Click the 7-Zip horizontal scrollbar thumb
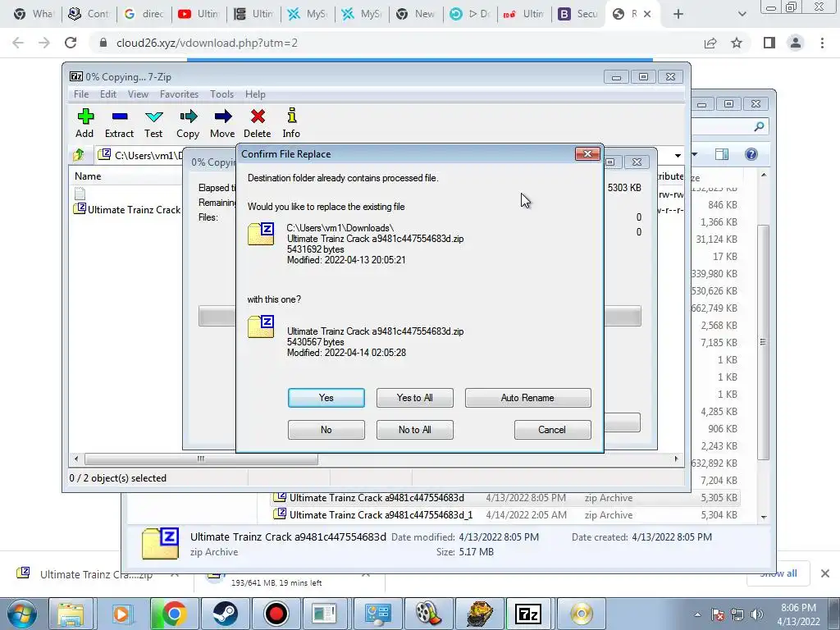The width and height of the screenshot is (840, 630). point(201,459)
